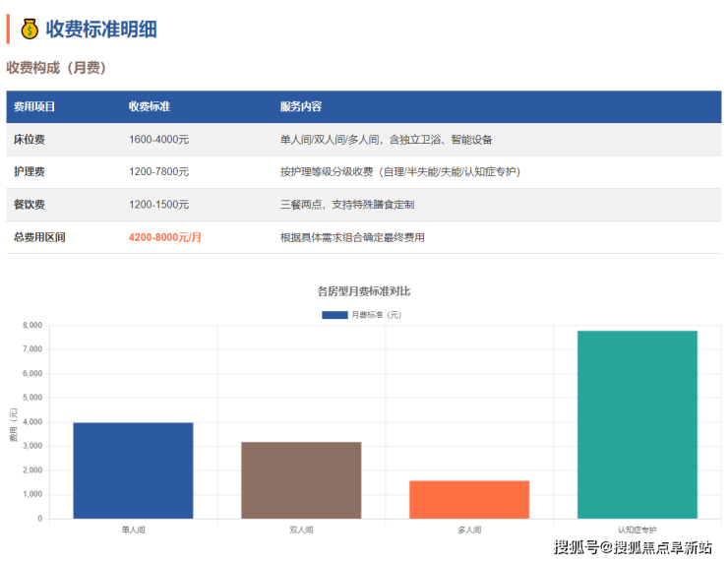Click the orange 多人间 bar in chart

click(469, 499)
